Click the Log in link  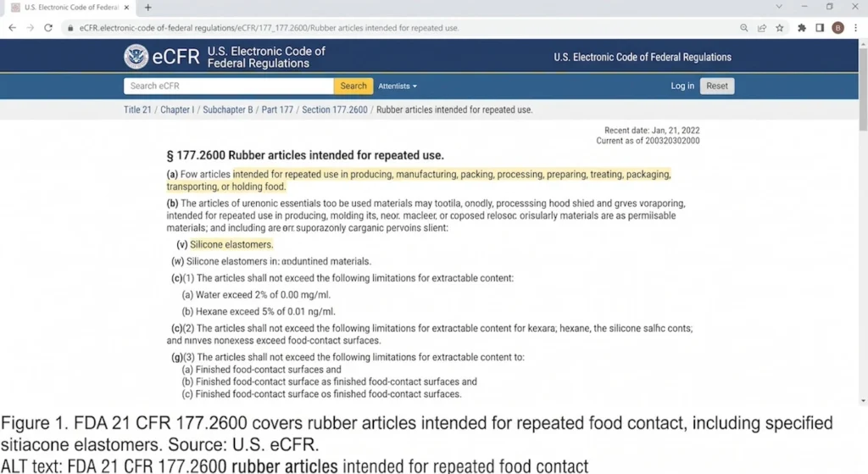pyautogui.click(x=682, y=86)
